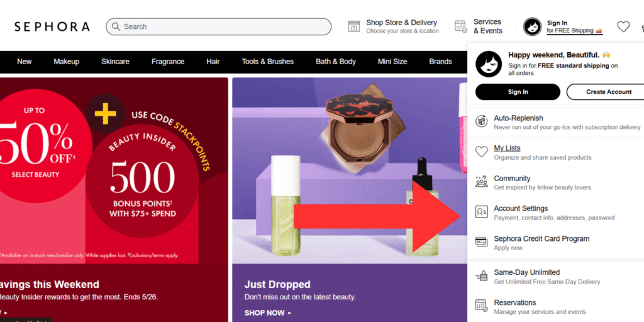Open the Skincare navigation menu
644x322 pixels.
pos(116,62)
